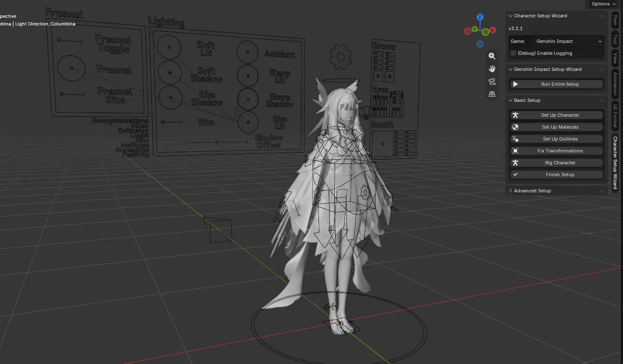This screenshot has height=364, width=623.
Task: Click the Fix Transformations icon
Action: tap(515, 151)
